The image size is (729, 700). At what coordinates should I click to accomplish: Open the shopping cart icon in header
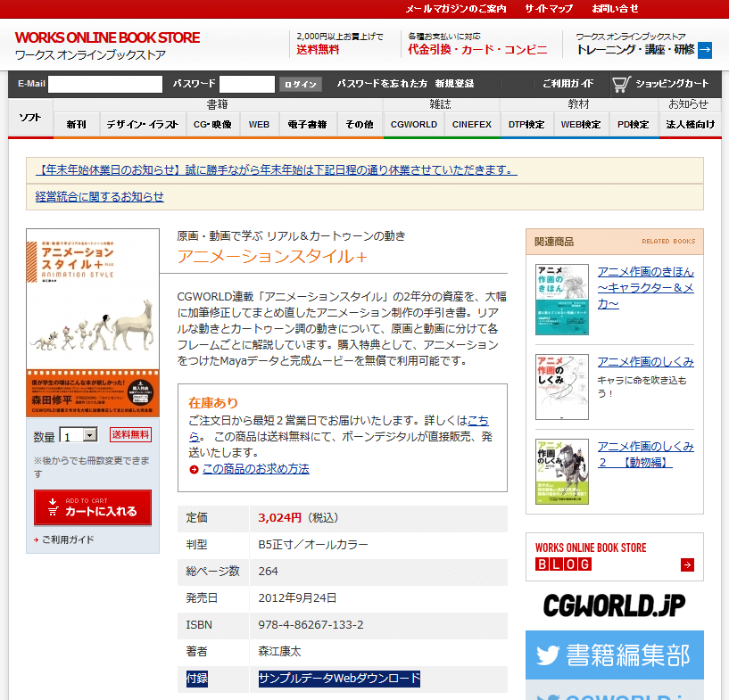621,84
